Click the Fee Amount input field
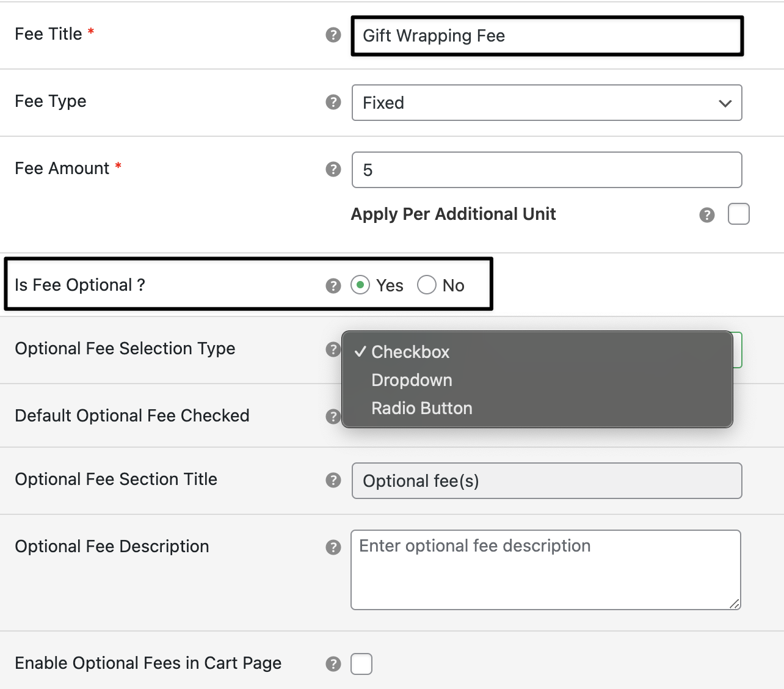784x689 pixels. 547,170
